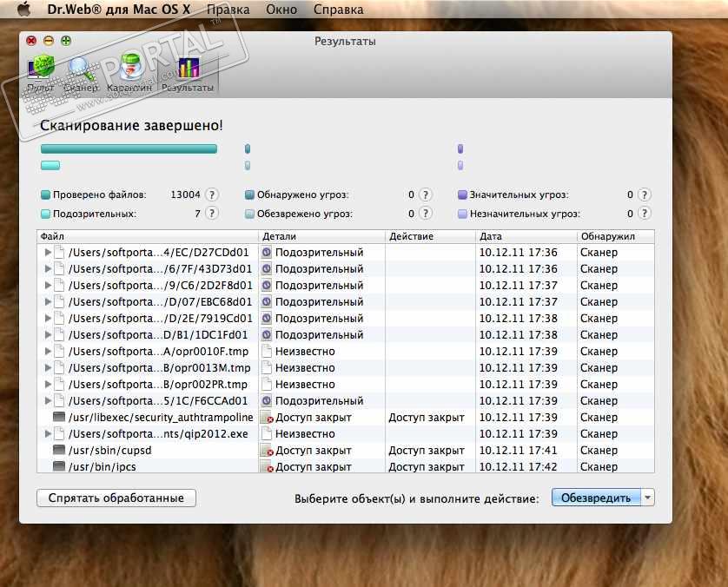Open the Пульт toolbar icon
Screen dimensions: 728x587
41,73
